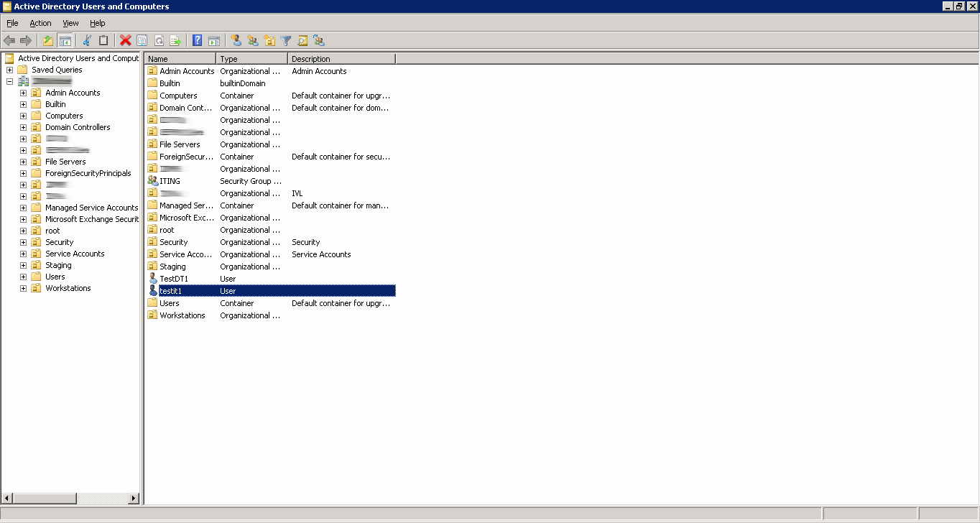
Task: Delete the selected object with the red X
Action: pos(125,40)
